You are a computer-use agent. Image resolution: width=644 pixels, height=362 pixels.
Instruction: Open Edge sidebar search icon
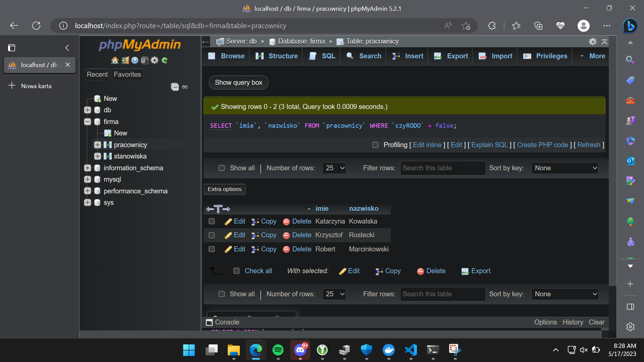(x=630, y=60)
